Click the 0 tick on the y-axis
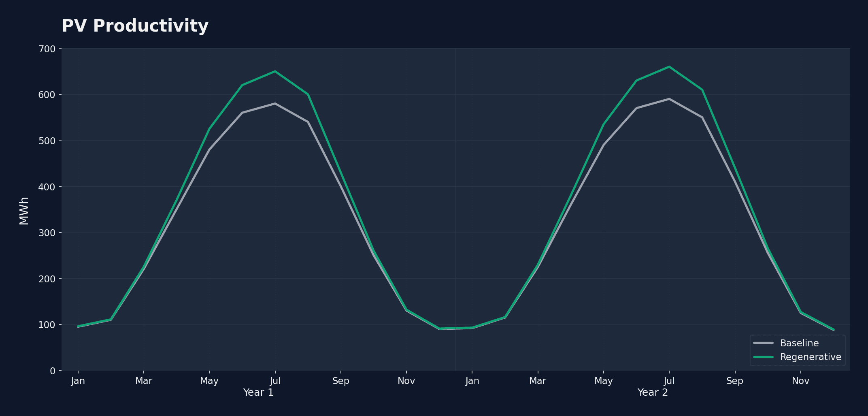868x416 pixels. 52,371
